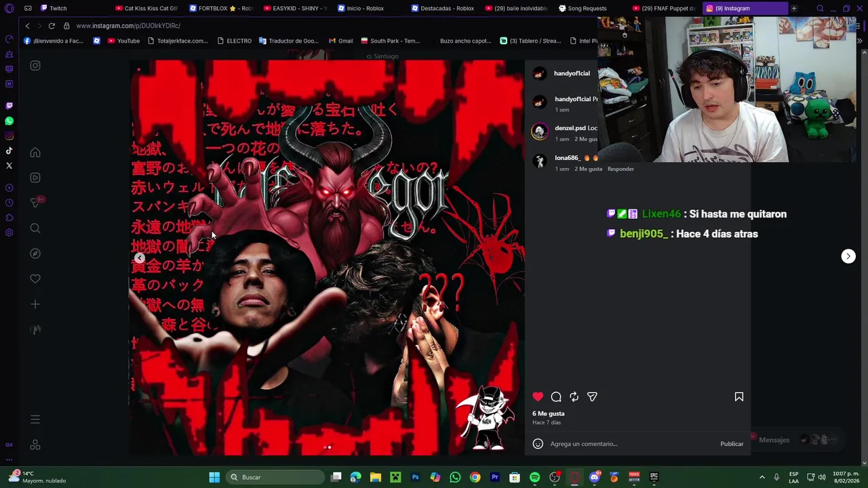Open Instagram direct messages icon in sidebar
Screen dimensions: 868x488
click(35, 203)
